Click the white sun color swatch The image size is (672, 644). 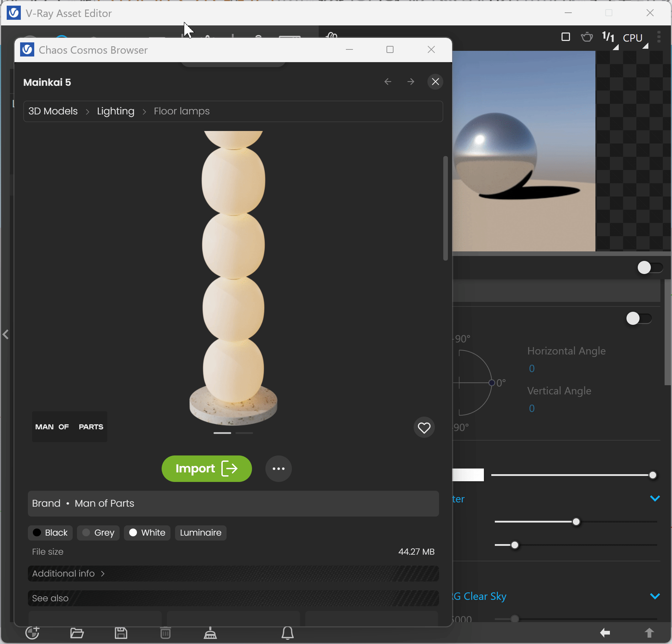click(468, 475)
